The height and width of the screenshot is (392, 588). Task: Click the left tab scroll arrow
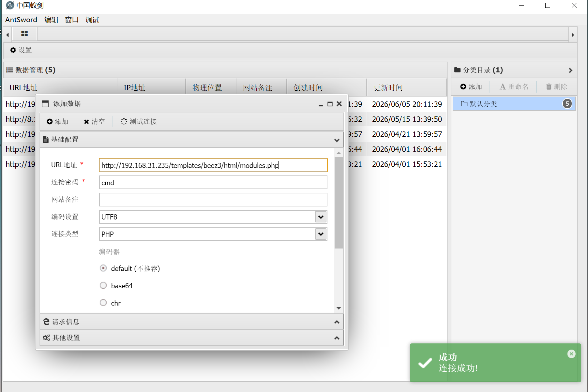pyautogui.click(x=8, y=35)
